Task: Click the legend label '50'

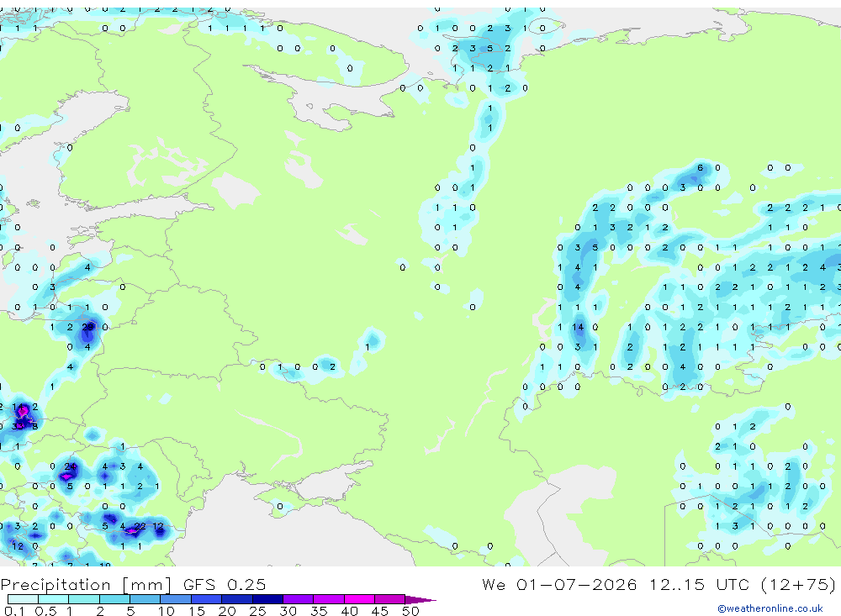Action: click(410, 611)
